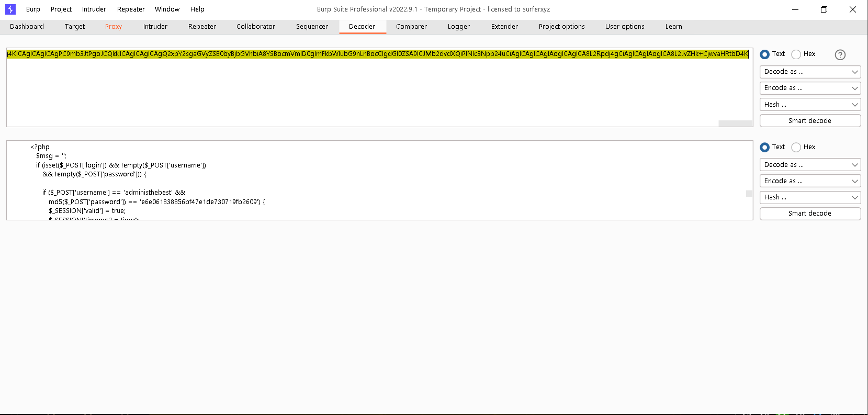Open the Decoder help question-mark icon
The width and height of the screenshot is (868, 415).
pos(840,54)
